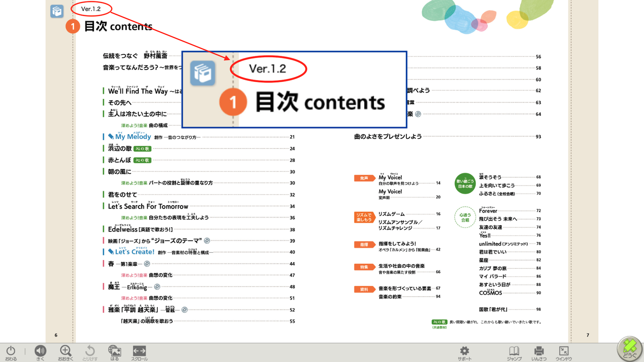Toggle ウインドウ window mode
Image resolution: width=644 pixels, height=362 pixels.
click(563, 352)
